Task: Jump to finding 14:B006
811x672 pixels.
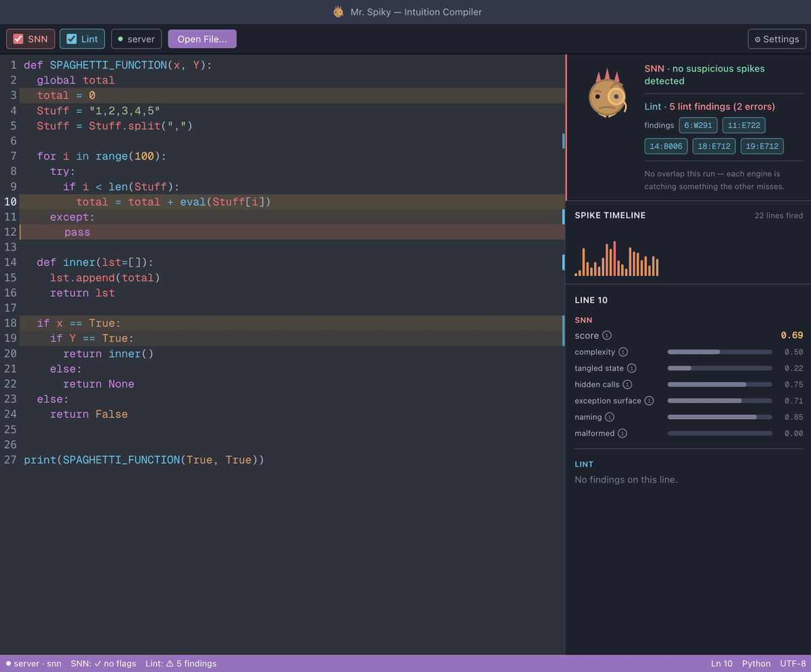Action: tap(666, 146)
